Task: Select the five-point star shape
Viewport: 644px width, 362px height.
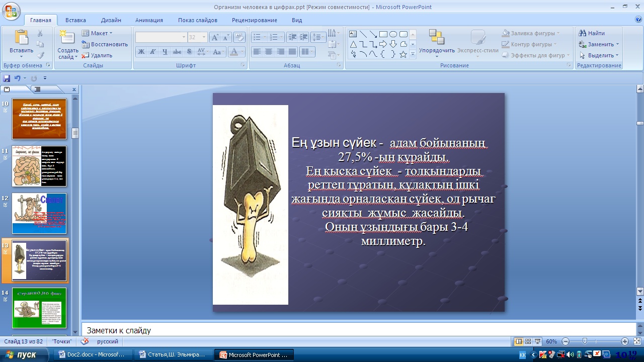Action: click(403, 54)
